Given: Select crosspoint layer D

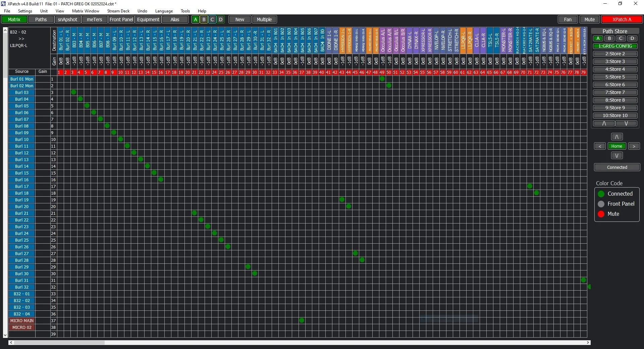Looking at the screenshot, I should point(220,19).
